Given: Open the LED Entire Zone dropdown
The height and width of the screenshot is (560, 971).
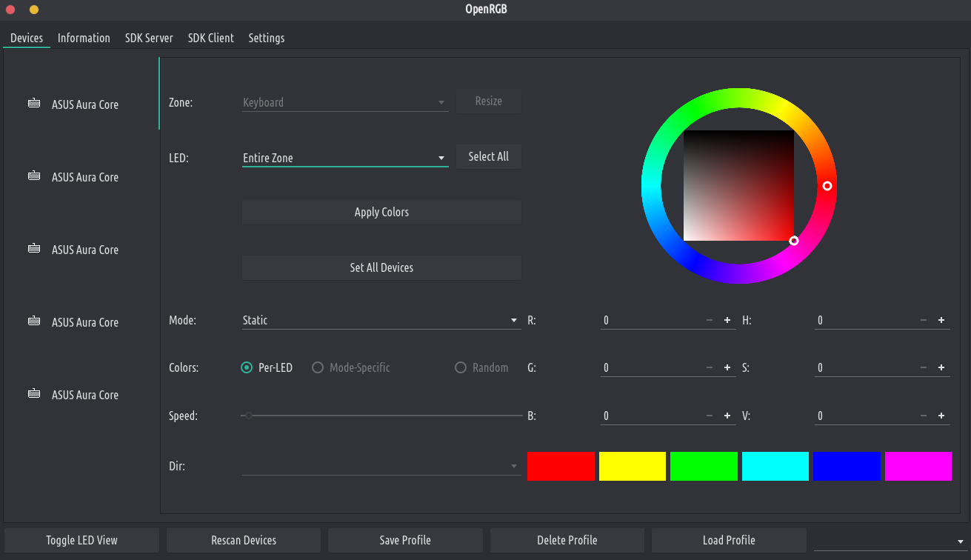Looking at the screenshot, I should [345, 158].
